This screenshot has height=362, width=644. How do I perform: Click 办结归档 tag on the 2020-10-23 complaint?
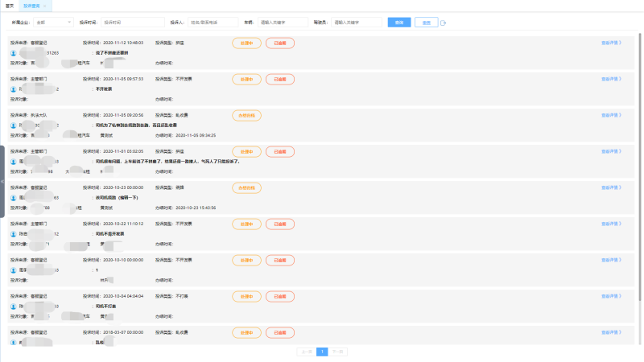(x=246, y=187)
